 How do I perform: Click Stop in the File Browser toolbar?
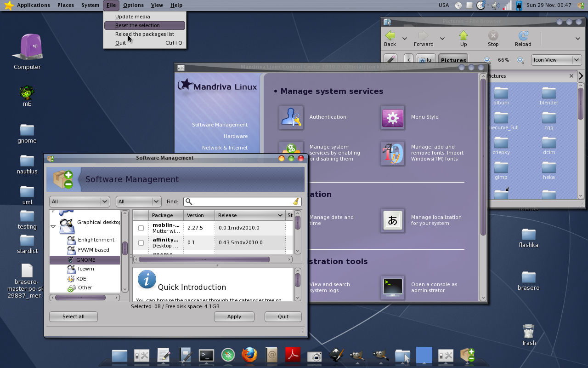tap(493, 39)
